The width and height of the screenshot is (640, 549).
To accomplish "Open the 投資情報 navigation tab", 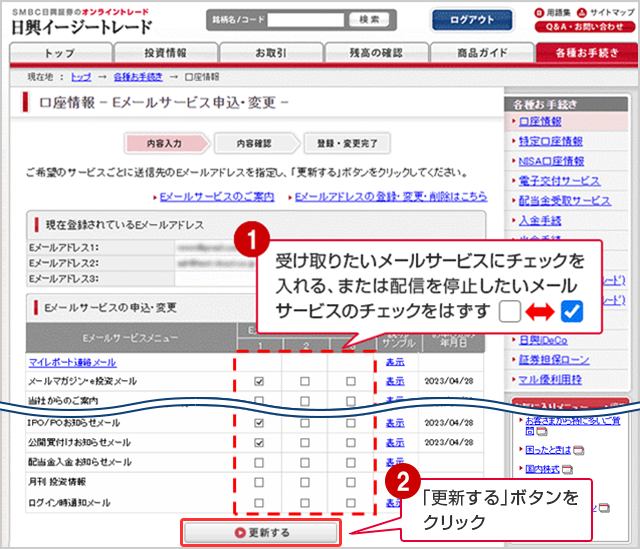I will [x=165, y=53].
